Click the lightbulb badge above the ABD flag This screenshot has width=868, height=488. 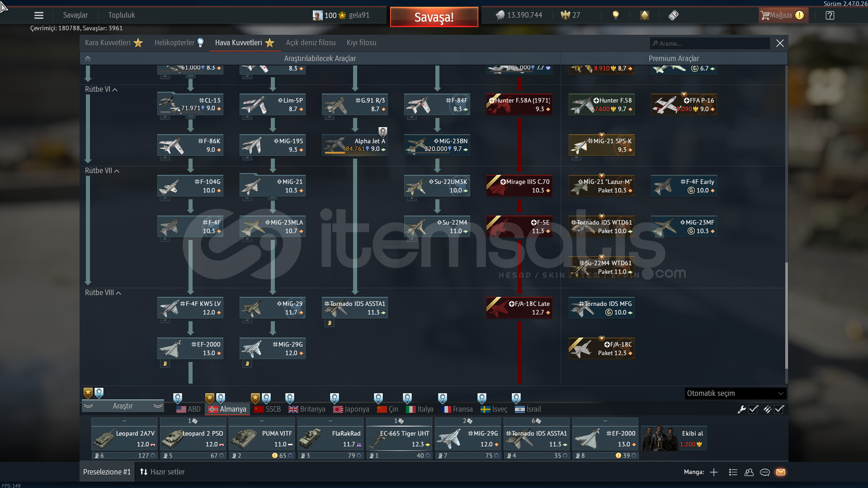(x=178, y=398)
